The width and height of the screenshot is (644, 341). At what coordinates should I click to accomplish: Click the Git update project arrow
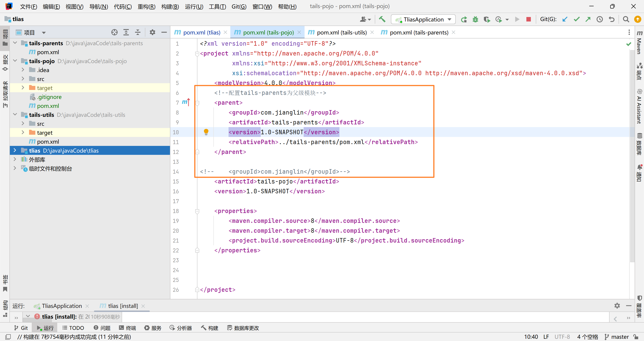point(565,19)
